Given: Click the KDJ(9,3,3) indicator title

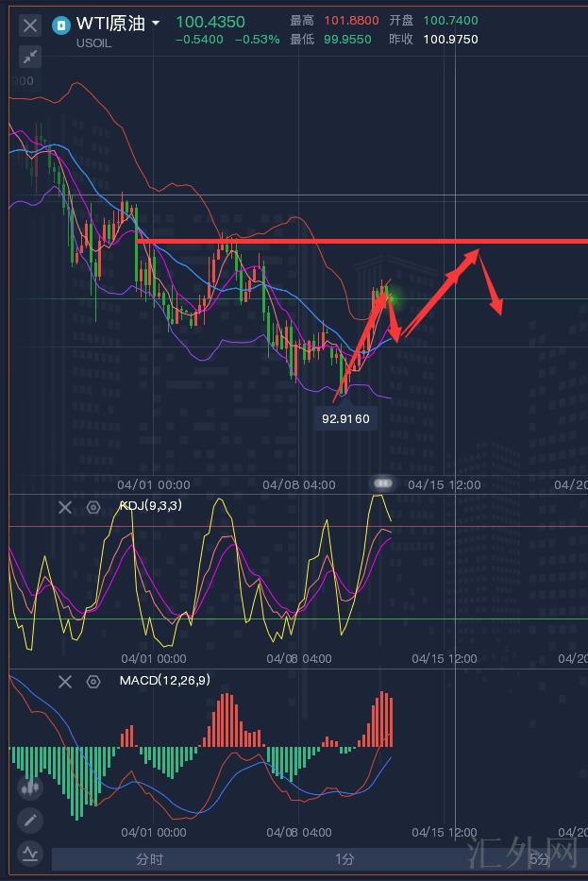Looking at the screenshot, I should coord(150,505).
